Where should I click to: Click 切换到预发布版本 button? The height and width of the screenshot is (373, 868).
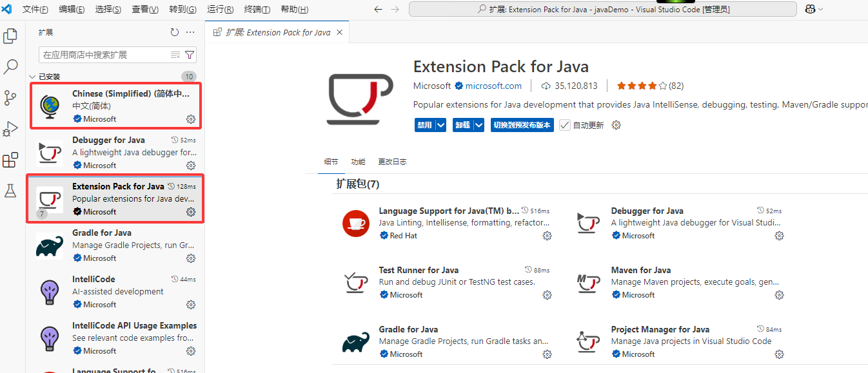[522, 125]
